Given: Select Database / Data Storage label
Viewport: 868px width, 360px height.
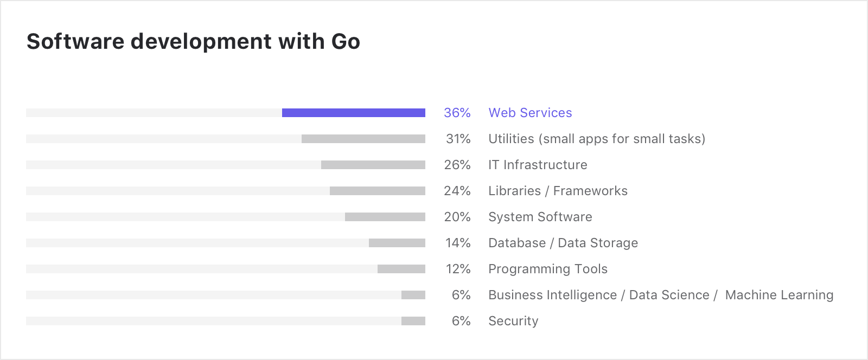Looking at the screenshot, I should click(x=563, y=243).
